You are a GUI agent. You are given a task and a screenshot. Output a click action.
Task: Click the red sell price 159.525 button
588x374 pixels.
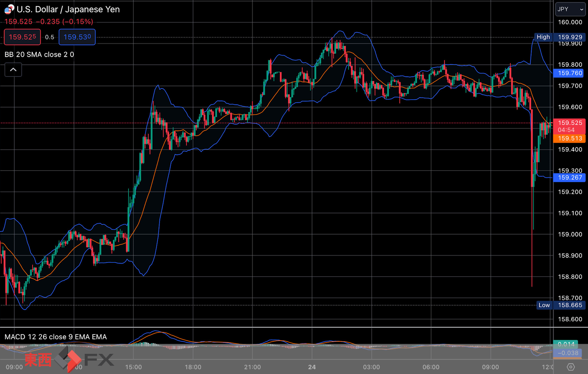pyautogui.click(x=22, y=37)
